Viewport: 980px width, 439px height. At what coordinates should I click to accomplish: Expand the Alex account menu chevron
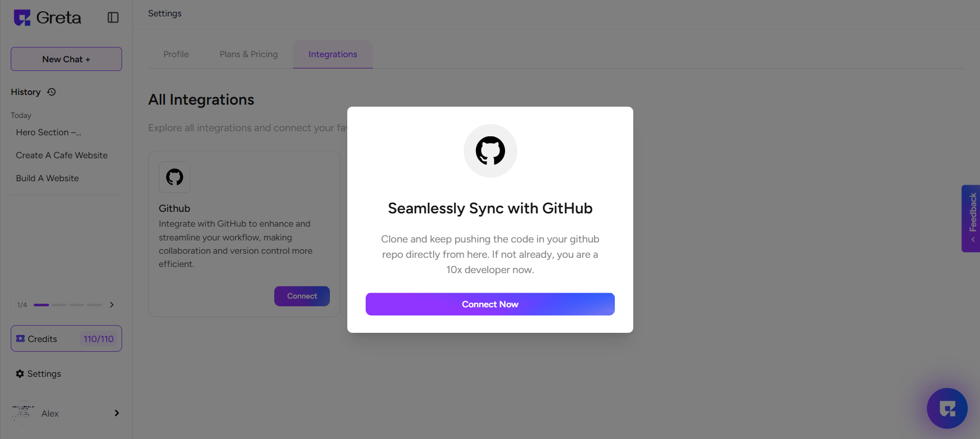click(117, 413)
